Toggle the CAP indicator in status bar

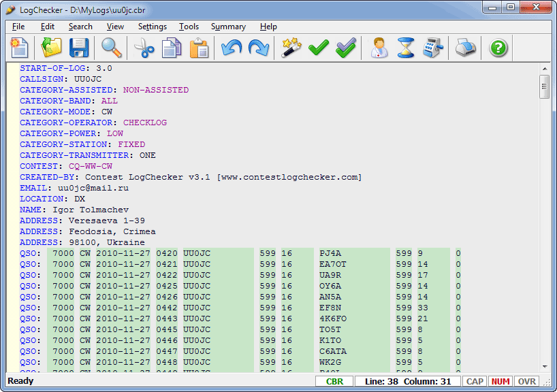[475, 382]
